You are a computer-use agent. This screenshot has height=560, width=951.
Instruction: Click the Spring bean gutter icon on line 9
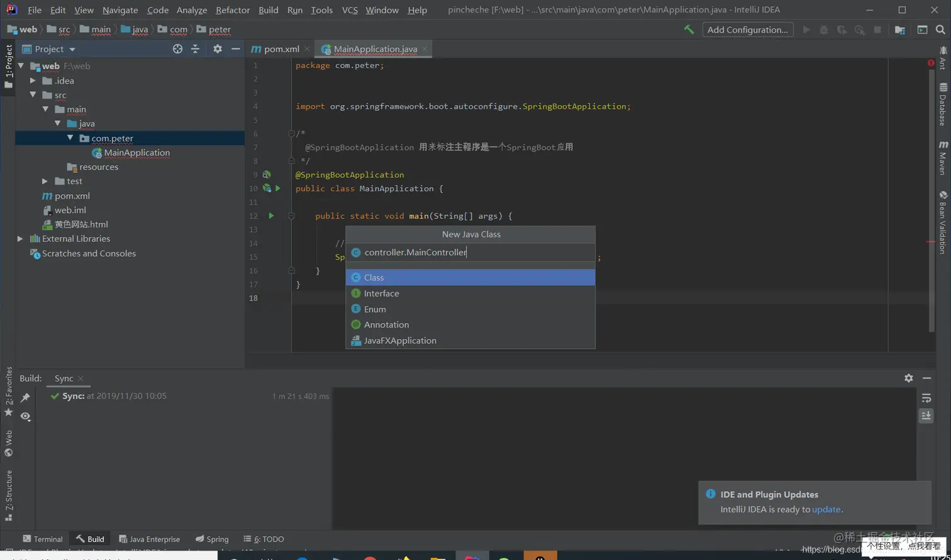click(x=267, y=175)
